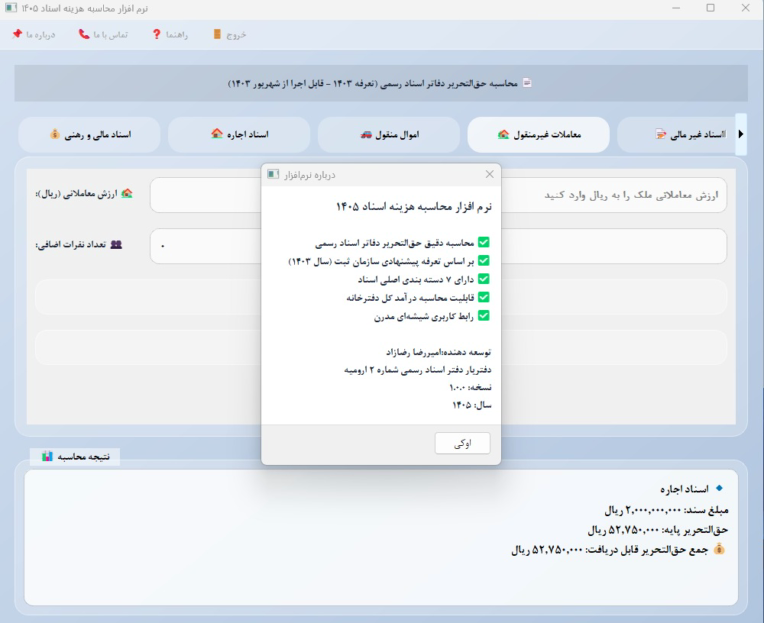This screenshot has width=764, height=623.
Task: Switch to the اسناد مالی و رهنی tab
Action: 90,134
